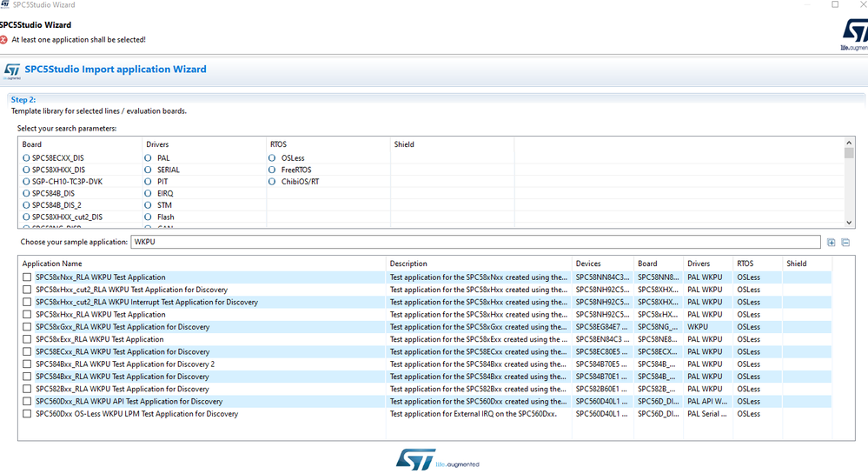Select the SPC58XHXX_DIS board radio button
Image resolution: width=868 pixels, height=474 pixels.
click(26, 170)
